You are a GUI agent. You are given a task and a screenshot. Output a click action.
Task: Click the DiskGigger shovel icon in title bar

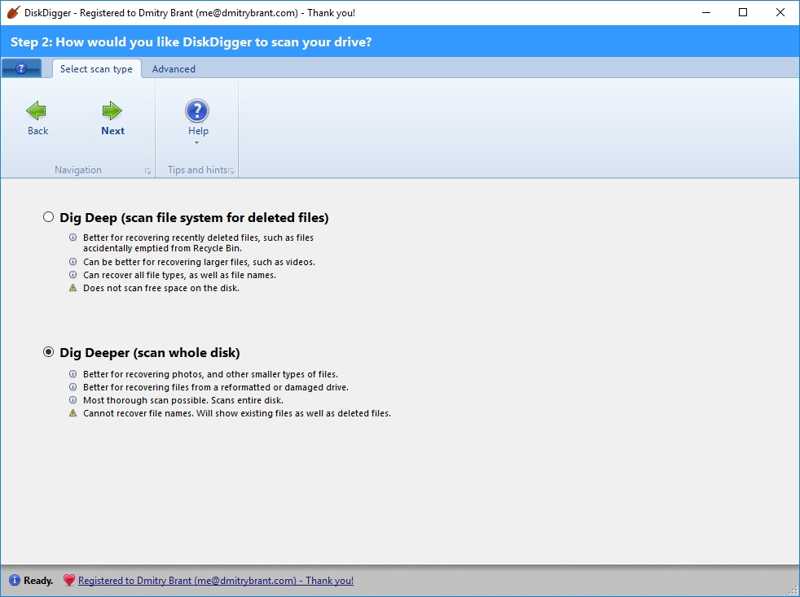tap(13, 12)
